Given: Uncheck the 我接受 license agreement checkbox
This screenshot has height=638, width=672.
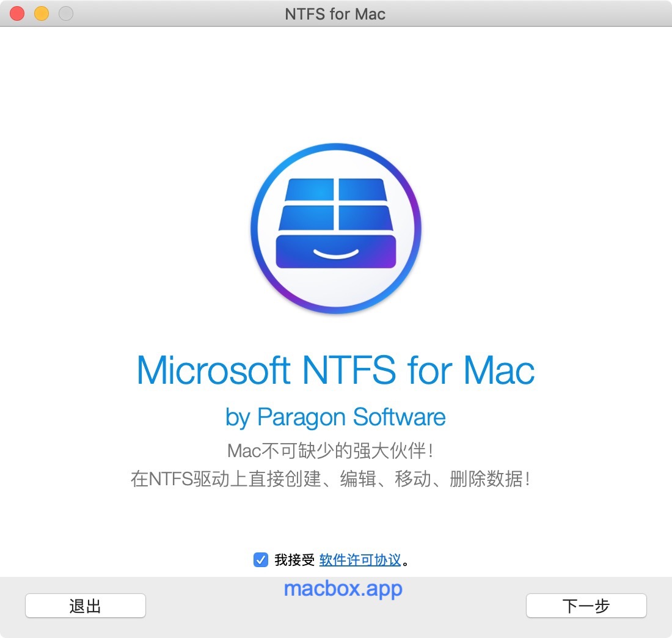Looking at the screenshot, I should click(261, 560).
